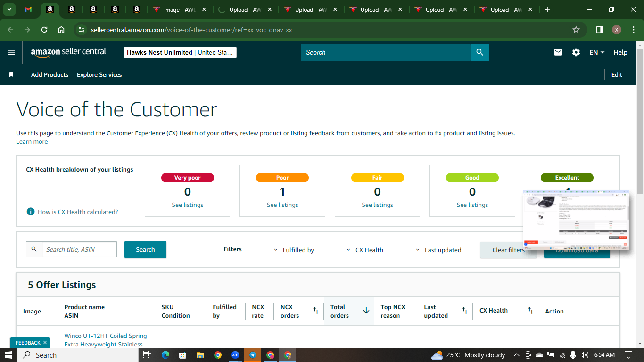
Task: Expand the Fulfilled by filter
Action: tap(294, 250)
